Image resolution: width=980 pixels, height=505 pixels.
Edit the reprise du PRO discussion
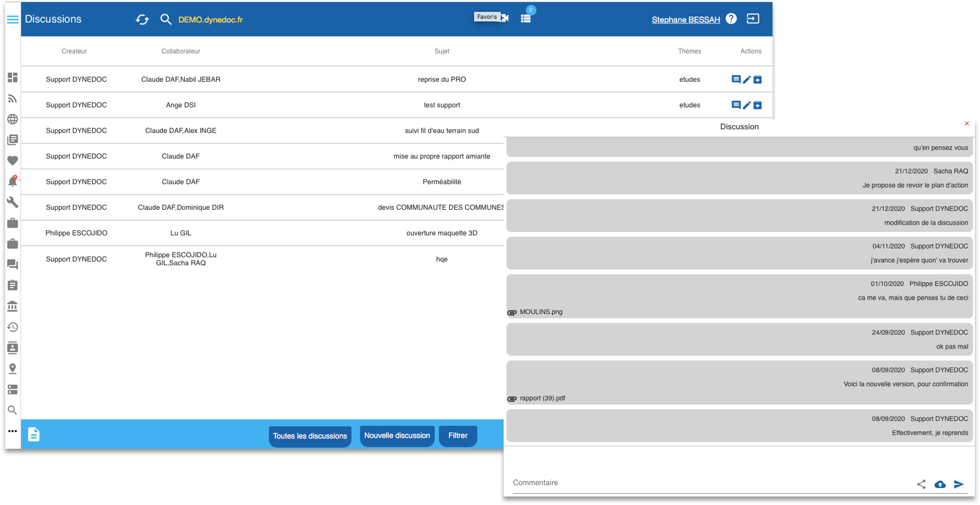[x=747, y=80]
